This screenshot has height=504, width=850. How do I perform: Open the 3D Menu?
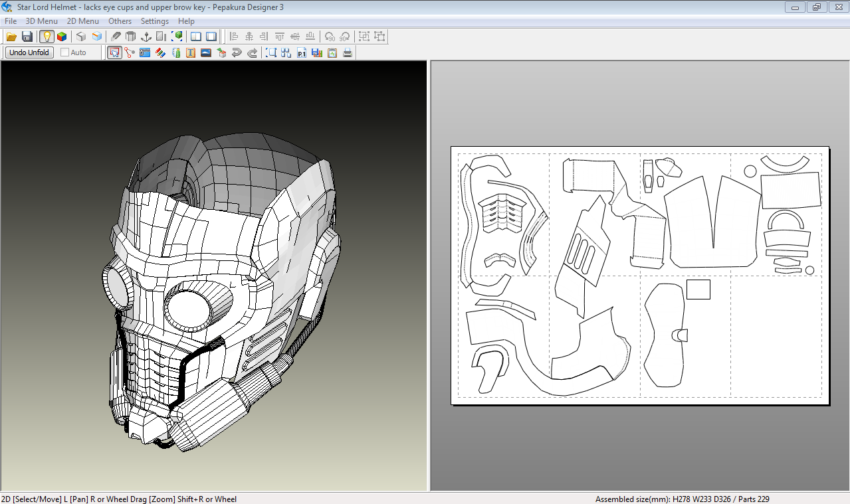point(42,21)
